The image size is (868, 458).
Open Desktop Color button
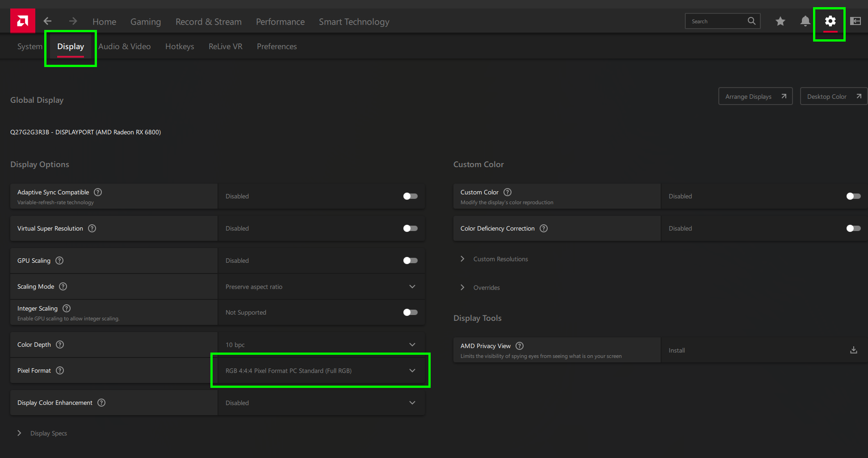pos(833,97)
